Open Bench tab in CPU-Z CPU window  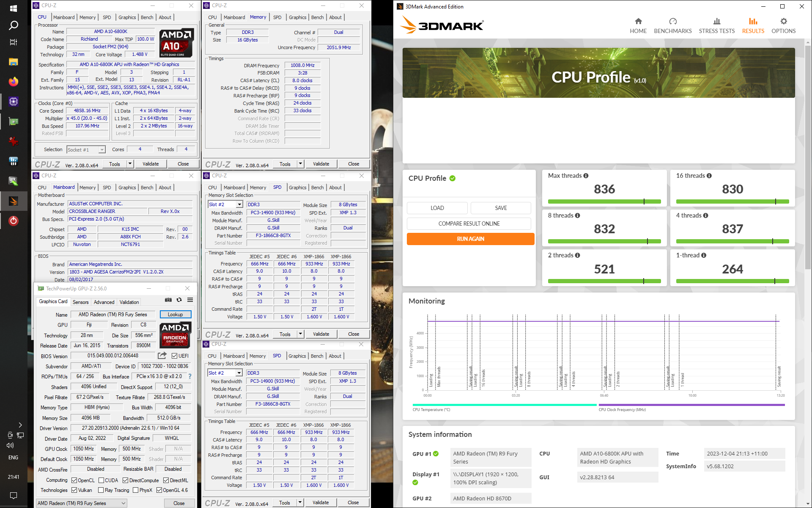(x=147, y=17)
